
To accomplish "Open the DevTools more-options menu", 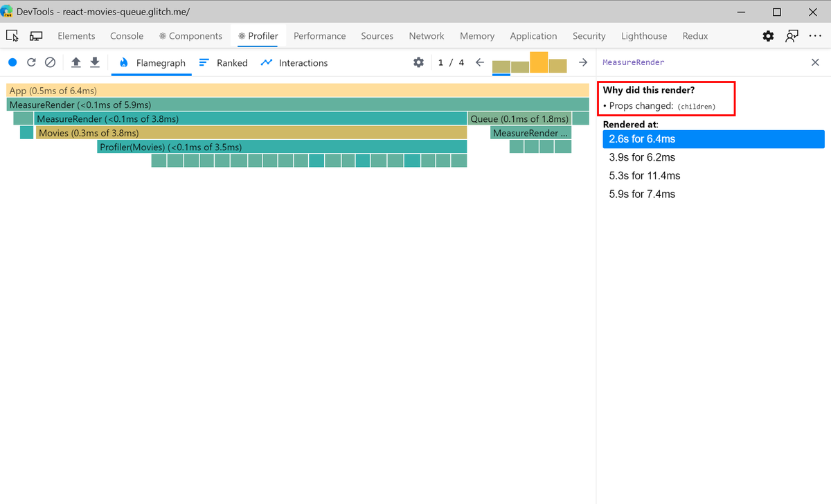I will pos(815,35).
